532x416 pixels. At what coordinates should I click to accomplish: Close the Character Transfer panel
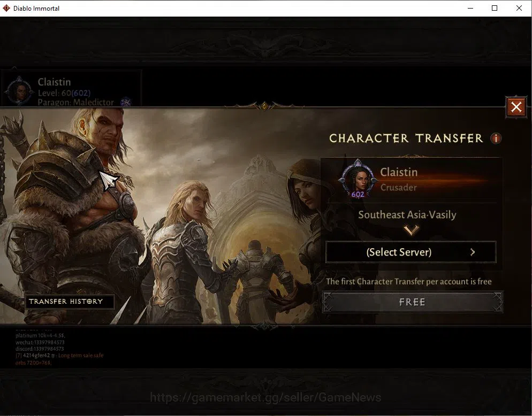click(x=516, y=107)
